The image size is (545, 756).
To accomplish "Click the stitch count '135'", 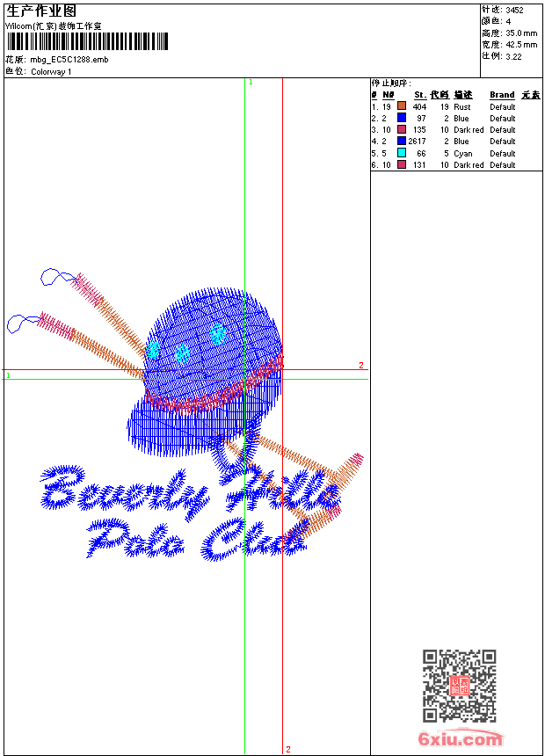I will (419, 130).
